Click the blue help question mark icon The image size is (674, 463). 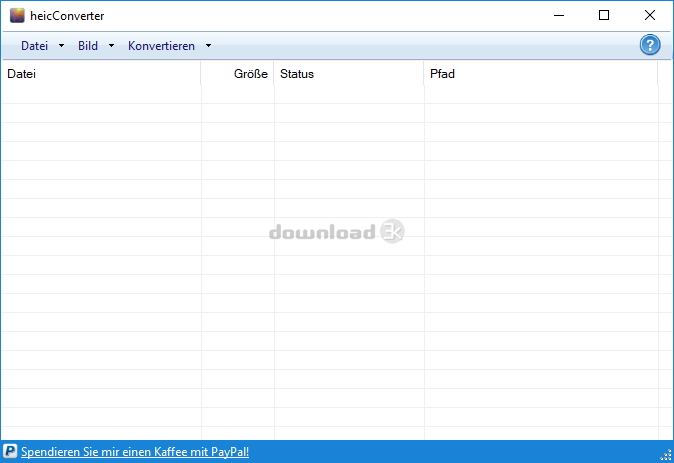[x=650, y=46]
